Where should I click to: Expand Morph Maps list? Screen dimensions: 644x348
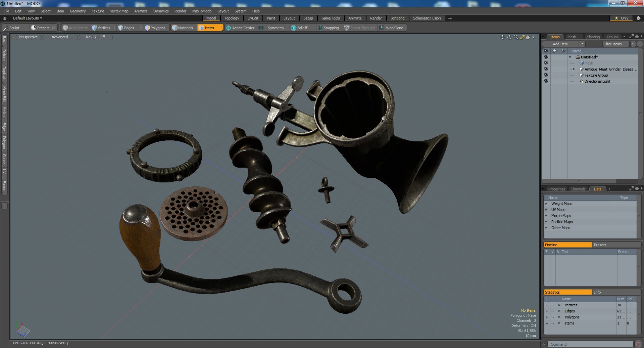546,216
